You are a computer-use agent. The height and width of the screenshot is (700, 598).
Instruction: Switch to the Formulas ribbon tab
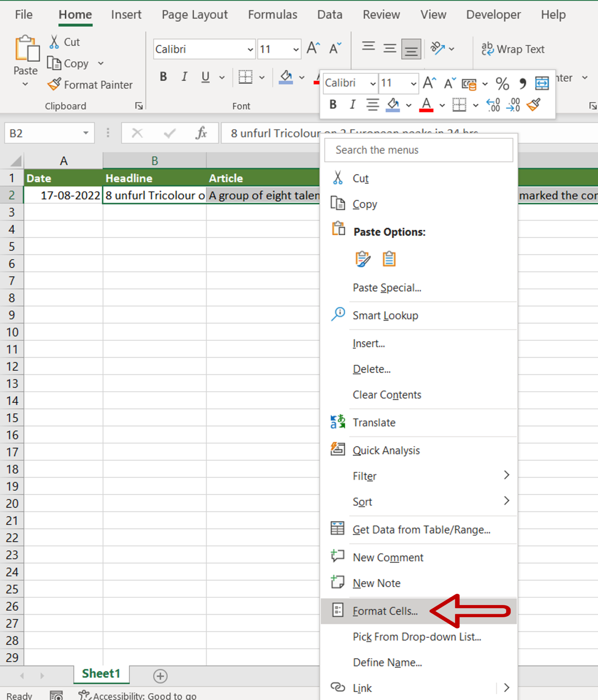click(x=273, y=14)
